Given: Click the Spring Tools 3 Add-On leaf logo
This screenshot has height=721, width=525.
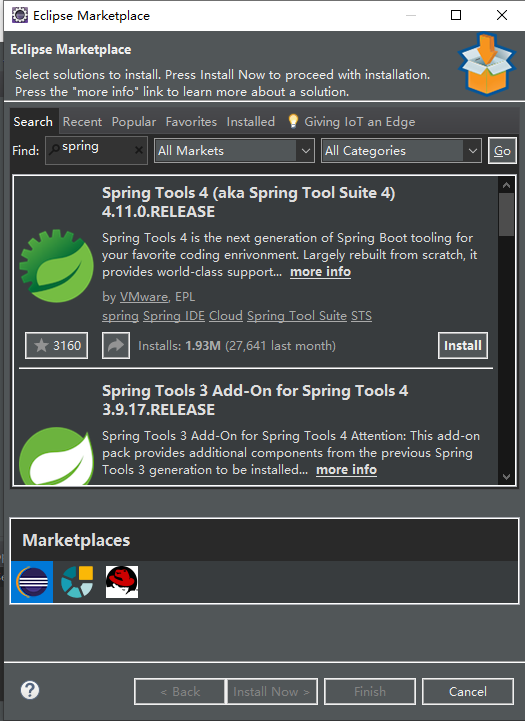Looking at the screenshot, I should pos(57,455).
